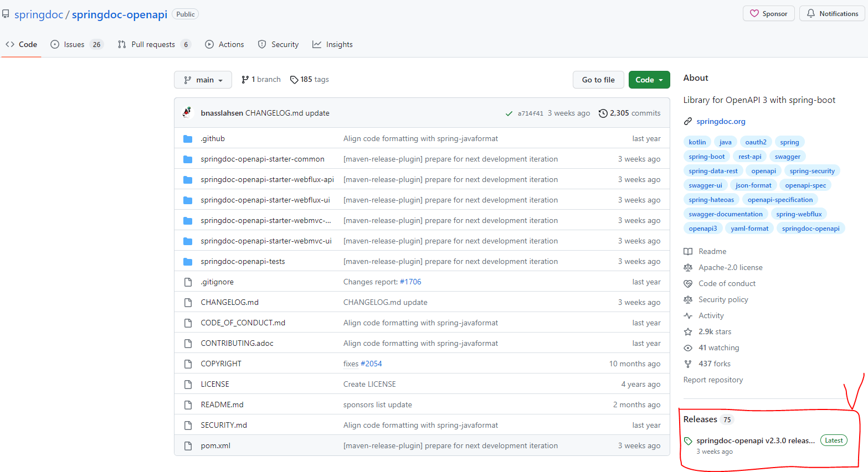Image resolution: width=868 pixels, height=472 pixels.
Task: Click the Code of conduct heart icon
Action: click(688, 284)
